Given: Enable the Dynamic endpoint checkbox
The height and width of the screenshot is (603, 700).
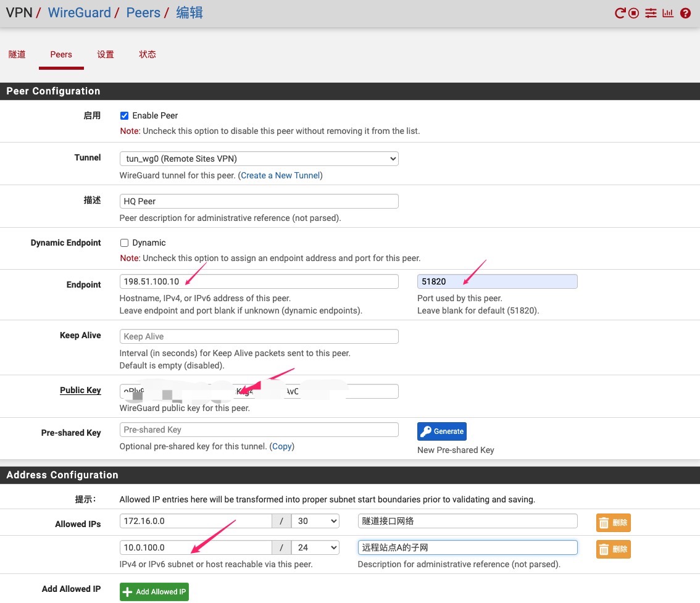Looking at the screenshot, I should pyautogui.click(x=124, y=243).
